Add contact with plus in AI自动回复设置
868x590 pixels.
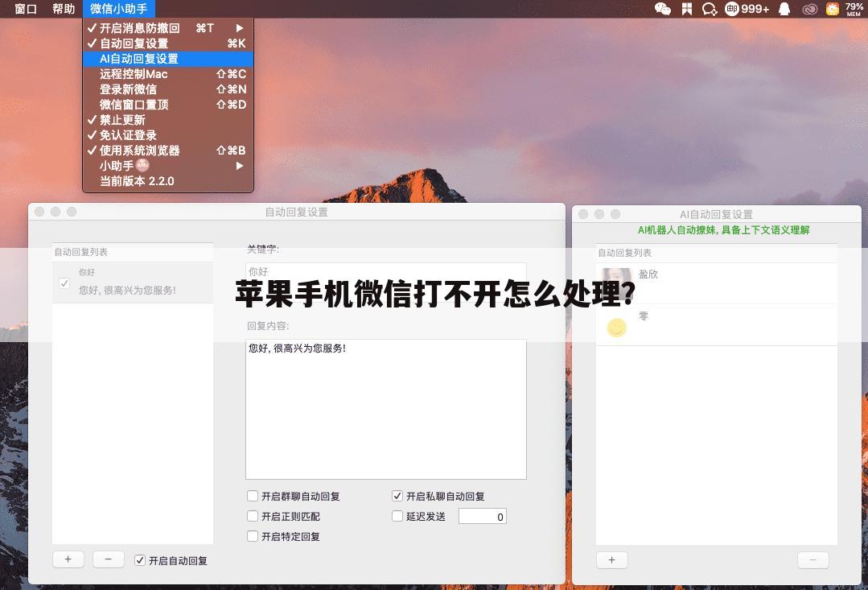tap(611, 560)
